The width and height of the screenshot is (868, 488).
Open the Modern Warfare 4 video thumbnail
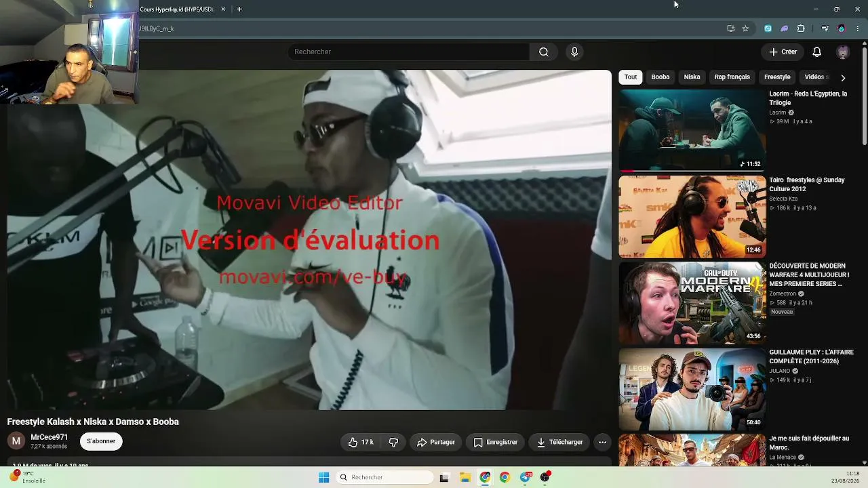[x=692, y=303]
